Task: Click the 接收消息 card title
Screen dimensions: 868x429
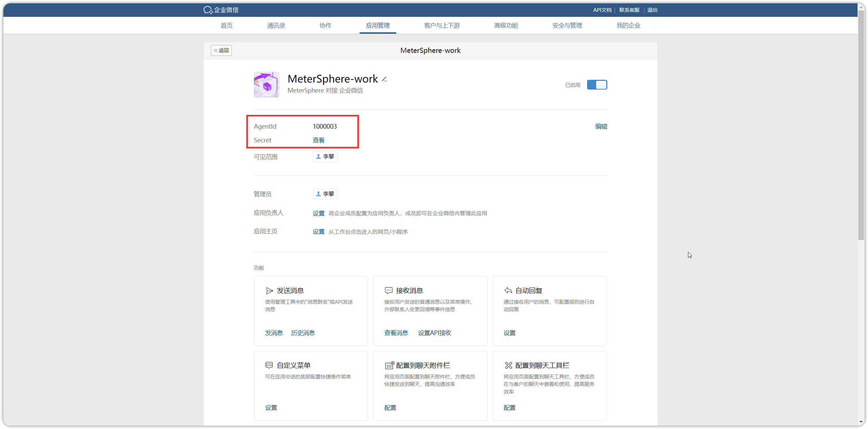Action: 409,291
